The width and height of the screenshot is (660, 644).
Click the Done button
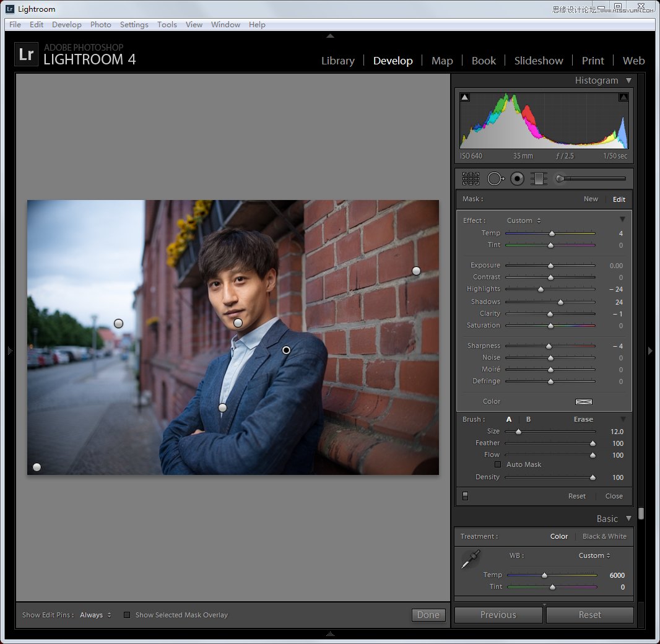(428, 615)
